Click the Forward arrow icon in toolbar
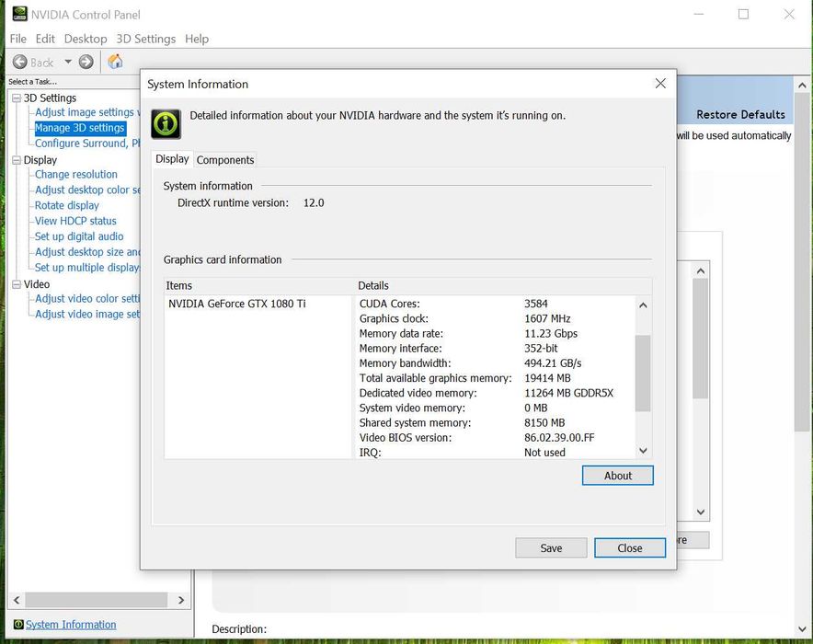Viewport: 813px width, 644px height. tap(86, 63)
